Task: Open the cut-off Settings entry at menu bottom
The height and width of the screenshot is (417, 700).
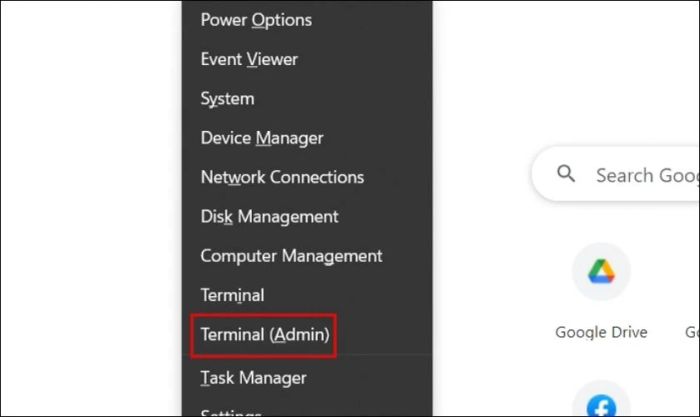Action: [231, 413]
